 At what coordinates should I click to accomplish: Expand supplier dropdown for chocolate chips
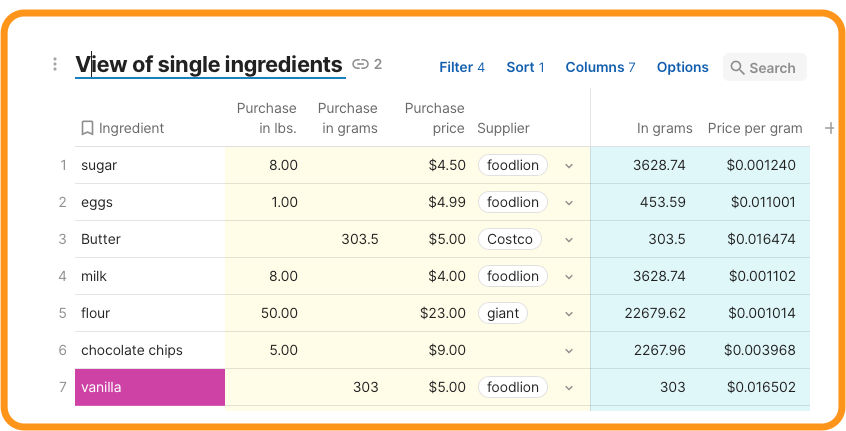point(569,350)
